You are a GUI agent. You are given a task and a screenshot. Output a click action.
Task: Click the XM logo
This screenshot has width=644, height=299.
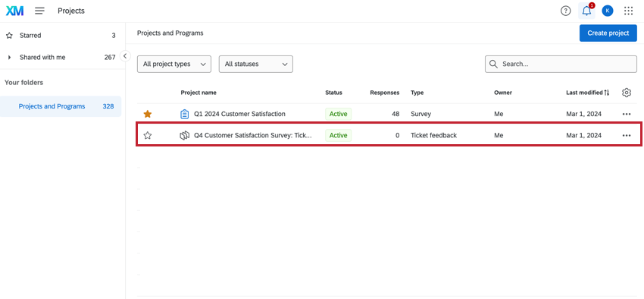(x=15, y=11)
